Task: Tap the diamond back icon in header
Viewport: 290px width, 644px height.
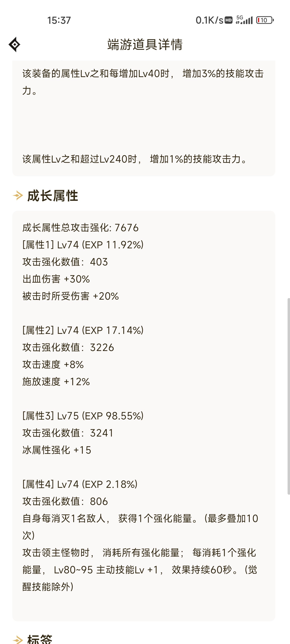Action: click(14, 44)
